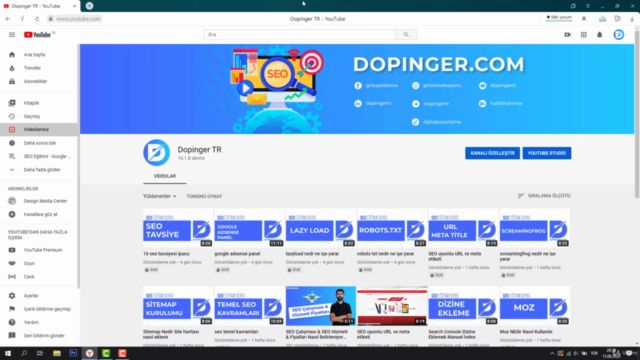This screenshot has width=640, height=360.
Task: Open the create video camera icon
Action: tap(567, 35)
